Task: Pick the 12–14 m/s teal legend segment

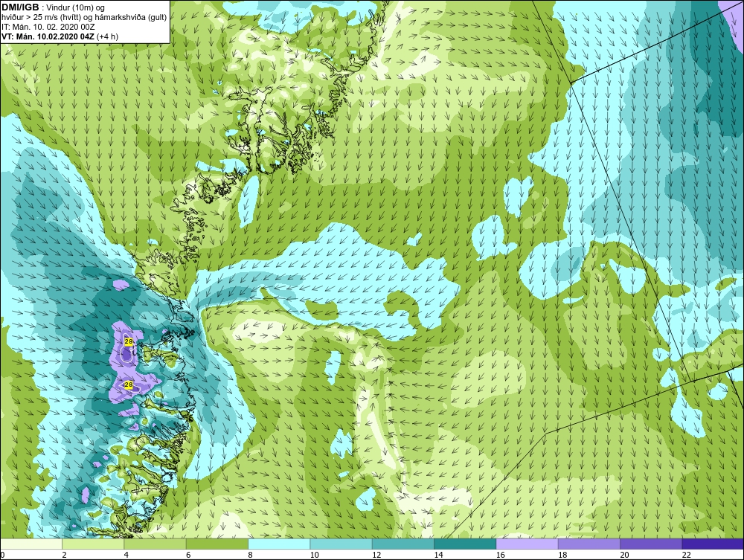Action: click(403, 544)
